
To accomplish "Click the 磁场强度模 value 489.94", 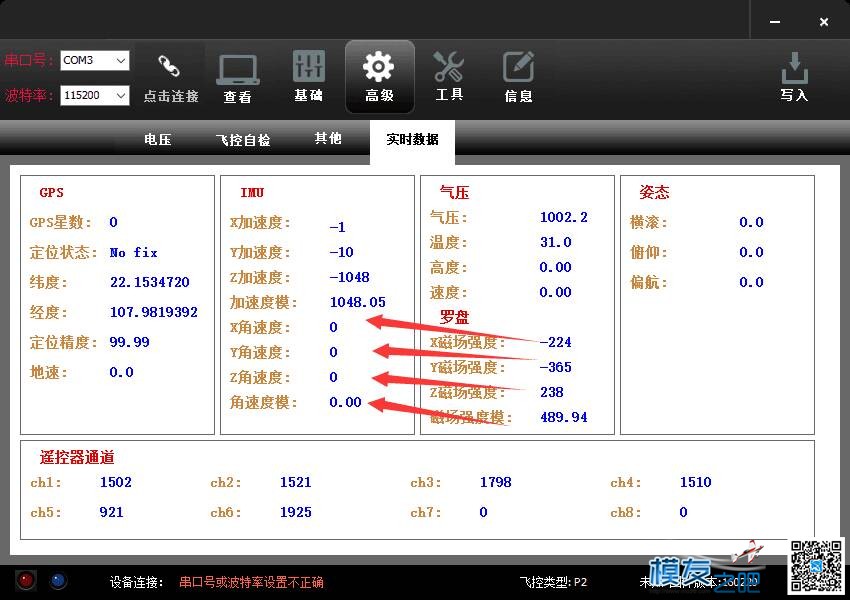I will pyautogui.click(x=564, y=417).
